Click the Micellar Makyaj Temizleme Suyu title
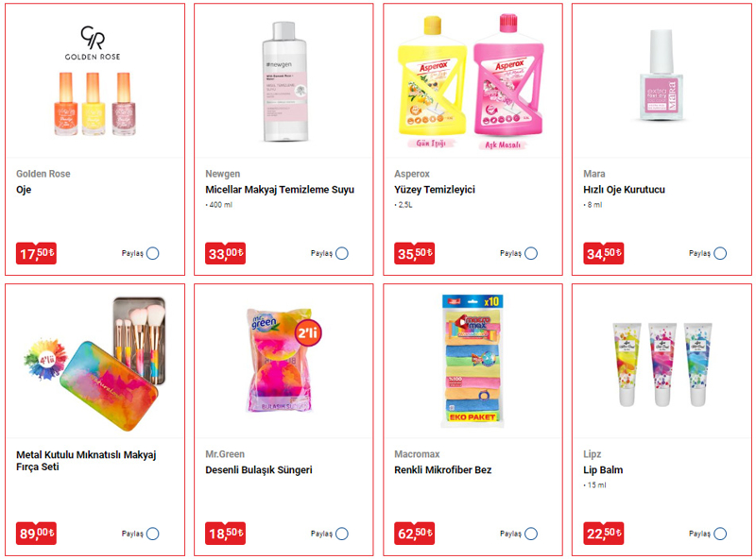Viewport: 756px width, 560px height. point(280,190)
